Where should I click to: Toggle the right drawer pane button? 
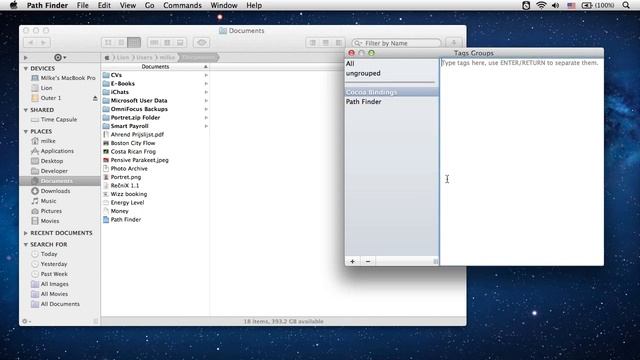coord(338,42)
